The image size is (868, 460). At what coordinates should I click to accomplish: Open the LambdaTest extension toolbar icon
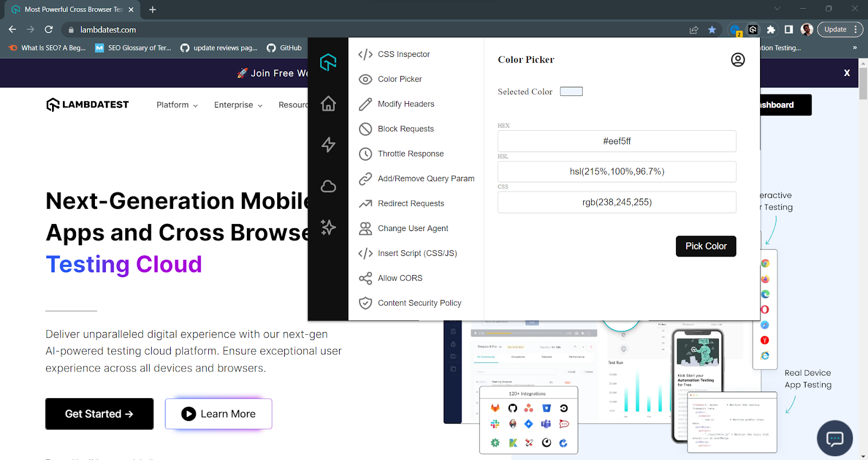coord(753,30)
